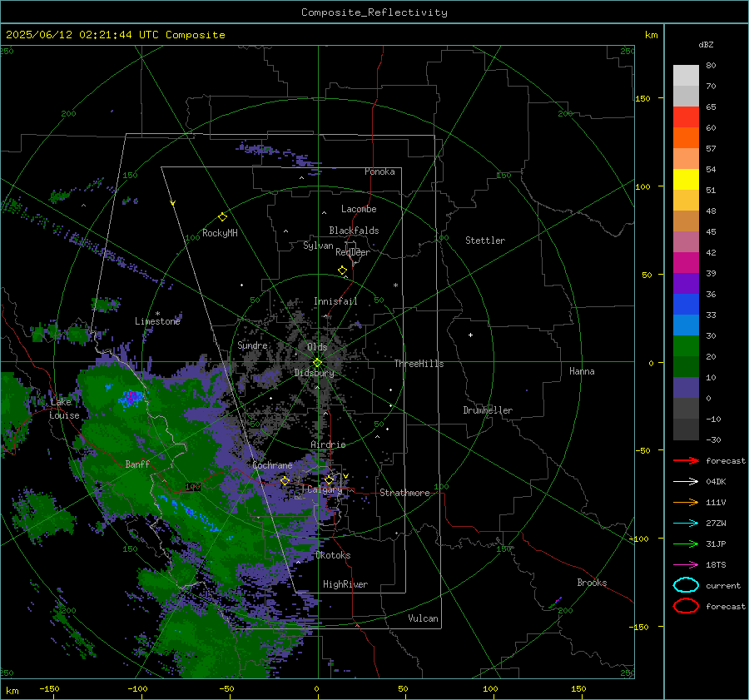
Task: Click the 04DK legend label
Action: (x=716, y=482)
